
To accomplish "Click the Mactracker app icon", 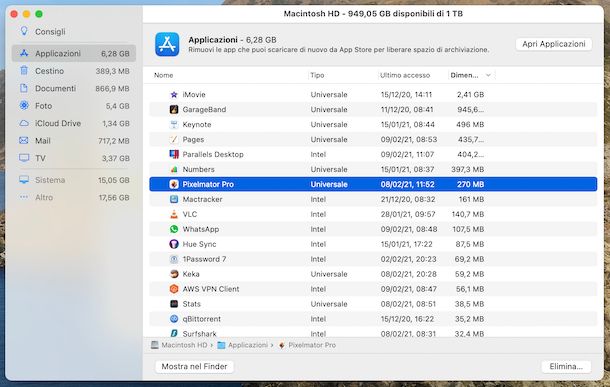I will [x=174, y=199].
